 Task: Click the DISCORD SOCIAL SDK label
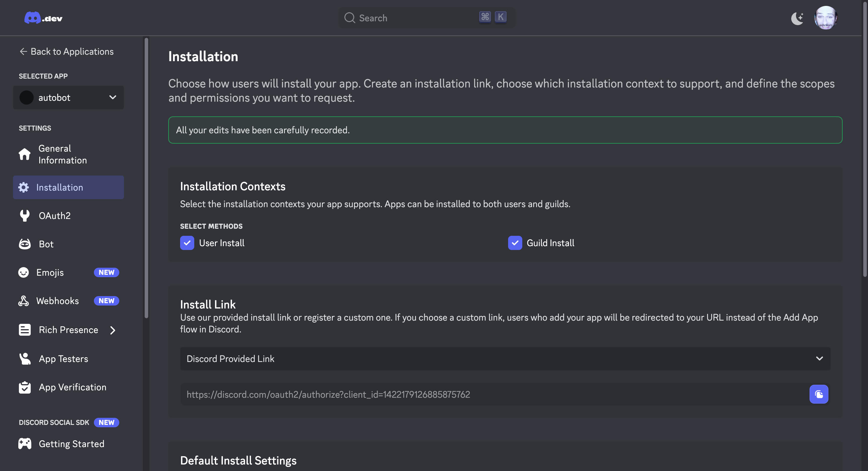(x=54, y=423)
